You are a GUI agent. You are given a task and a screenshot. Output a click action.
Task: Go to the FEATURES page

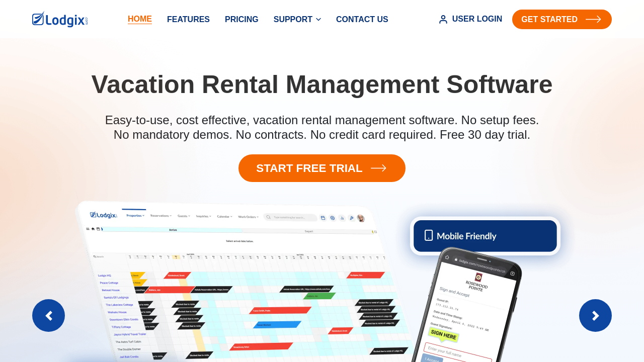tap(188, 20)
